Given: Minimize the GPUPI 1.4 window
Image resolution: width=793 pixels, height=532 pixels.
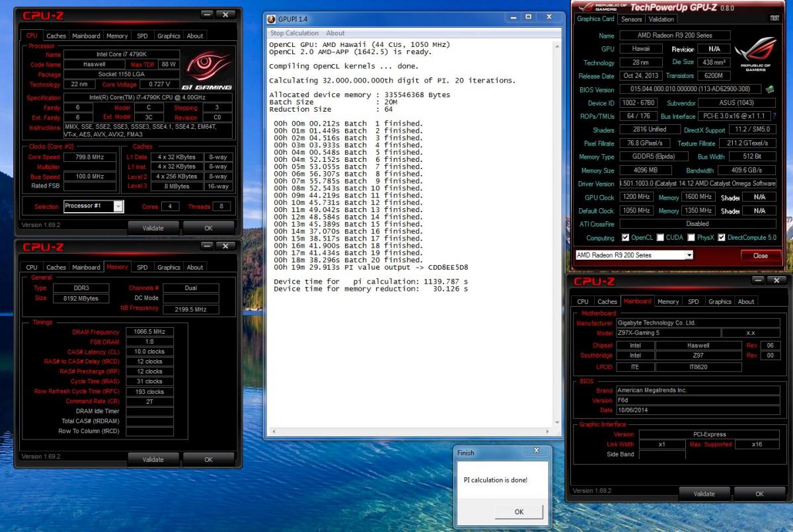Looking at the screenshot, I should click(514, 16).
